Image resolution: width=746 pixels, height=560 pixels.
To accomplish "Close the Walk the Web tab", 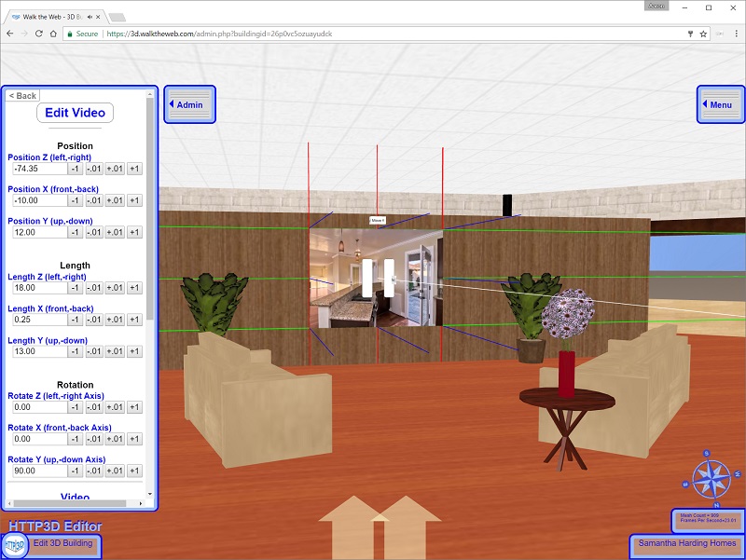I will point(98,17).
